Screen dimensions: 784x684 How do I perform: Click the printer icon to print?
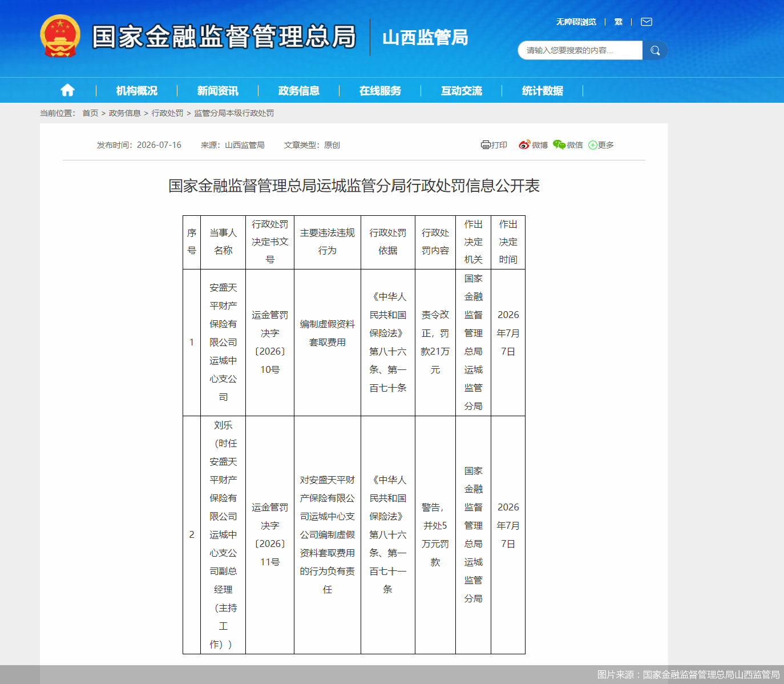coord(486,145)
